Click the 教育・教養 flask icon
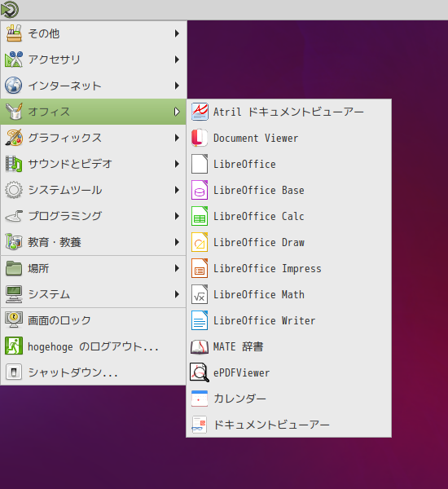448x489 pixels. click(x=14, y=242)
